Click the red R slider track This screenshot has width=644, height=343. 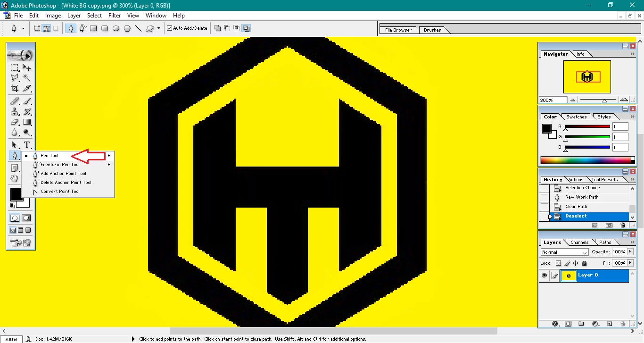(587, 126)
